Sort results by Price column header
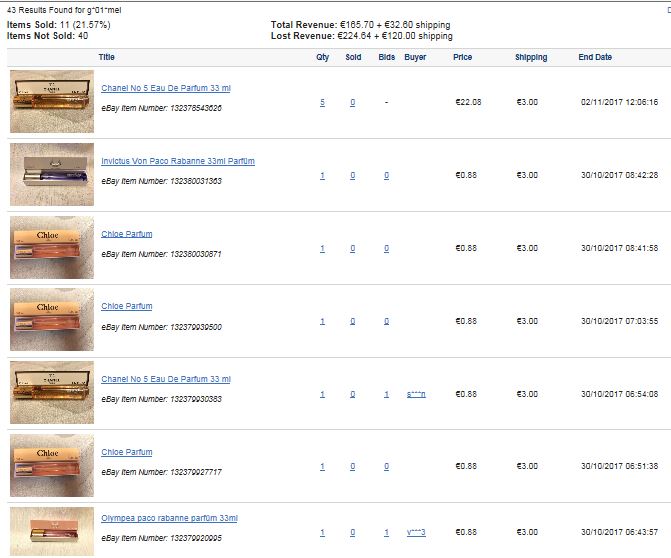The width and height of the screenshot is (671, 558). click(463, 57)
